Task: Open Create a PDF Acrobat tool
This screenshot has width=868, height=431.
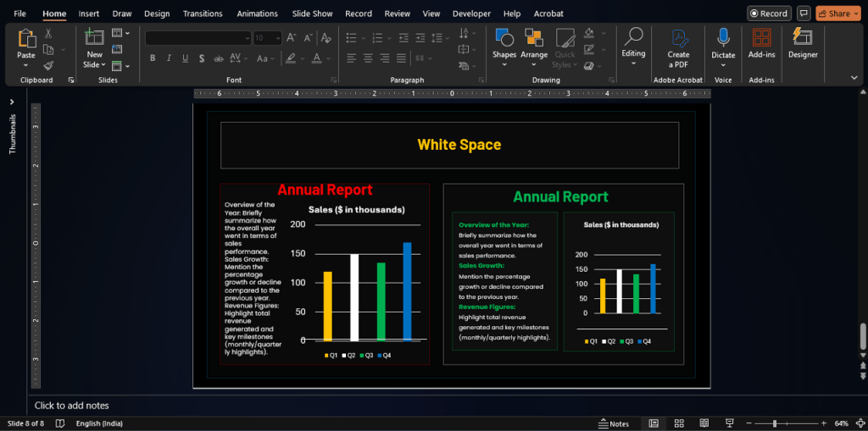Action: pyautogui.click(x=678, y=48)
